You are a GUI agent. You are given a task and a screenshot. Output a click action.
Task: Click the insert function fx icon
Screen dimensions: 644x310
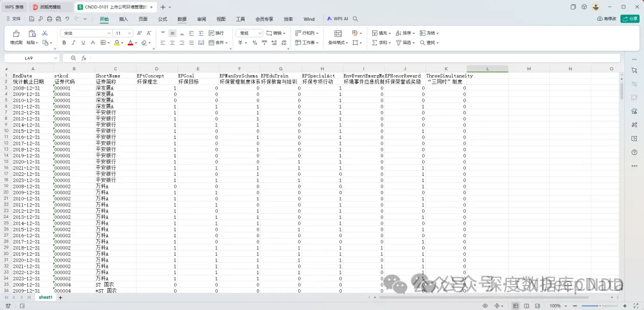tap(84, 58)
